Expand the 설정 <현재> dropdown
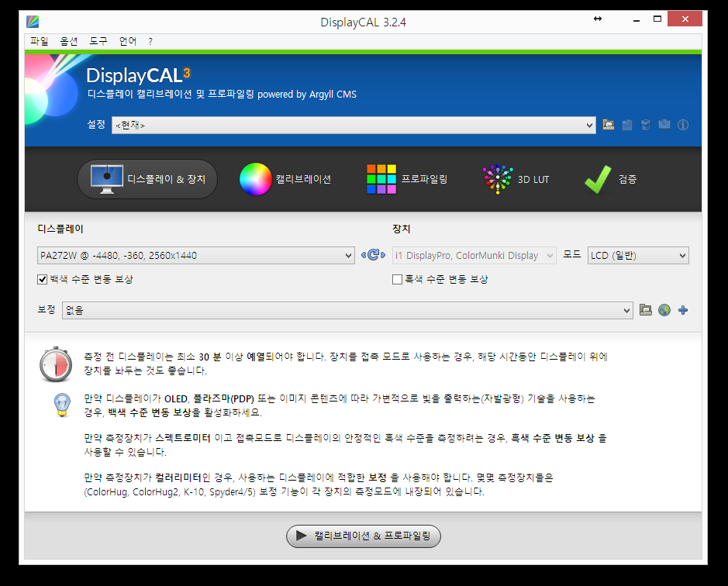 [x=354, y=125]
